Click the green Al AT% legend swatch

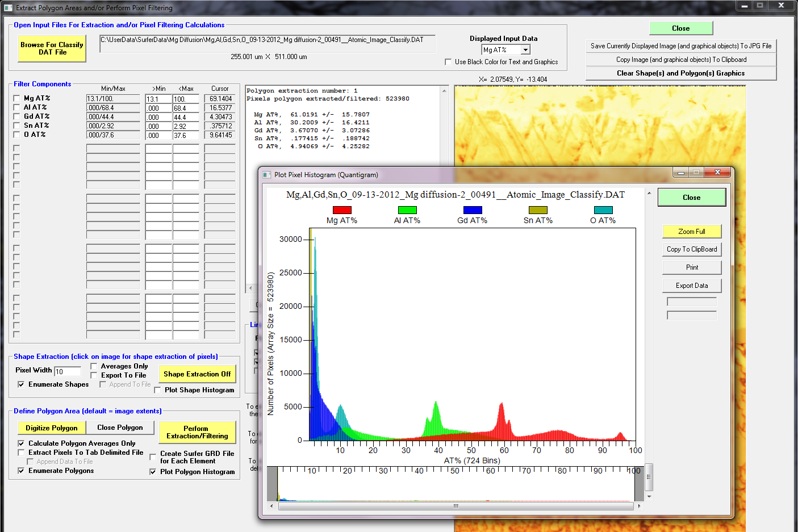407,210
